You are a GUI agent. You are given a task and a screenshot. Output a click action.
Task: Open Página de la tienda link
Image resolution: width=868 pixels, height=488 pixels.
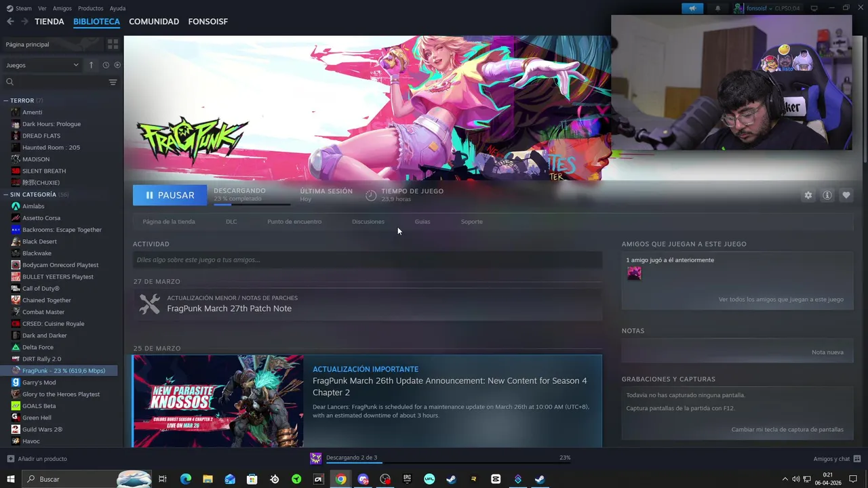pyautogui.click(x=169, y=222)
